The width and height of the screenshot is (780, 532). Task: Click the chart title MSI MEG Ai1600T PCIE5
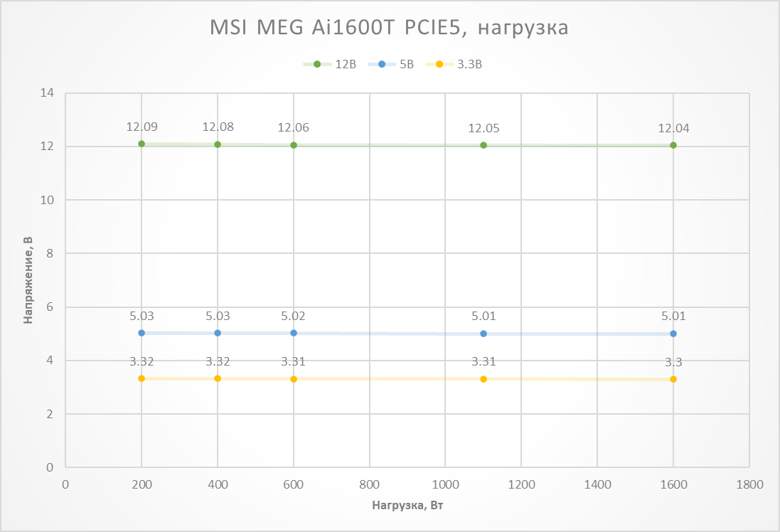(389, 27)
